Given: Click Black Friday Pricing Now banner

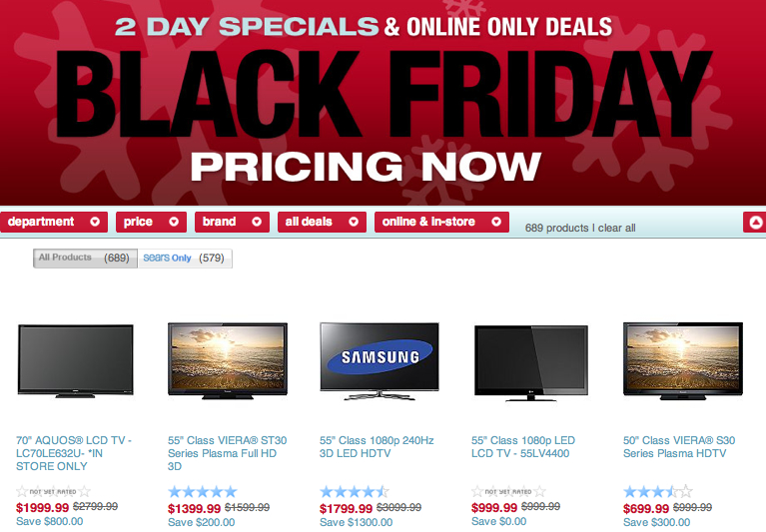Looking at the screenshot, I should (x=383, y=103).
